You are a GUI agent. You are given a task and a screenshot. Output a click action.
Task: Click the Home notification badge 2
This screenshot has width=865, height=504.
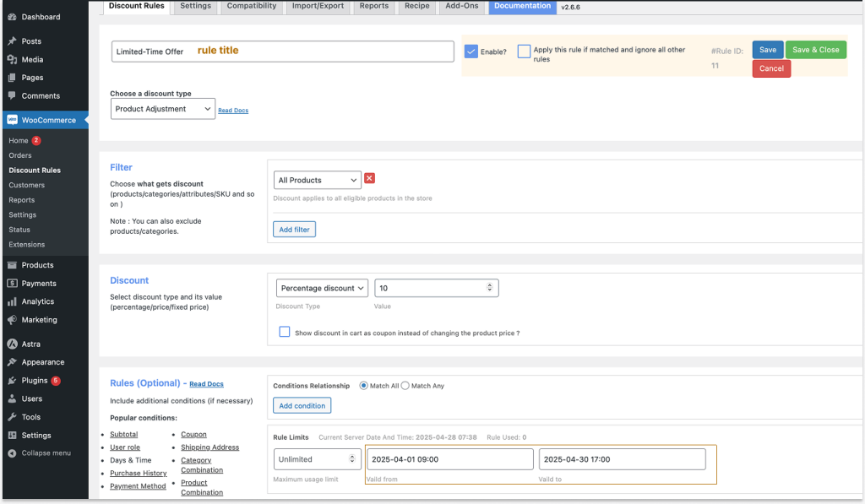(36, 141)
